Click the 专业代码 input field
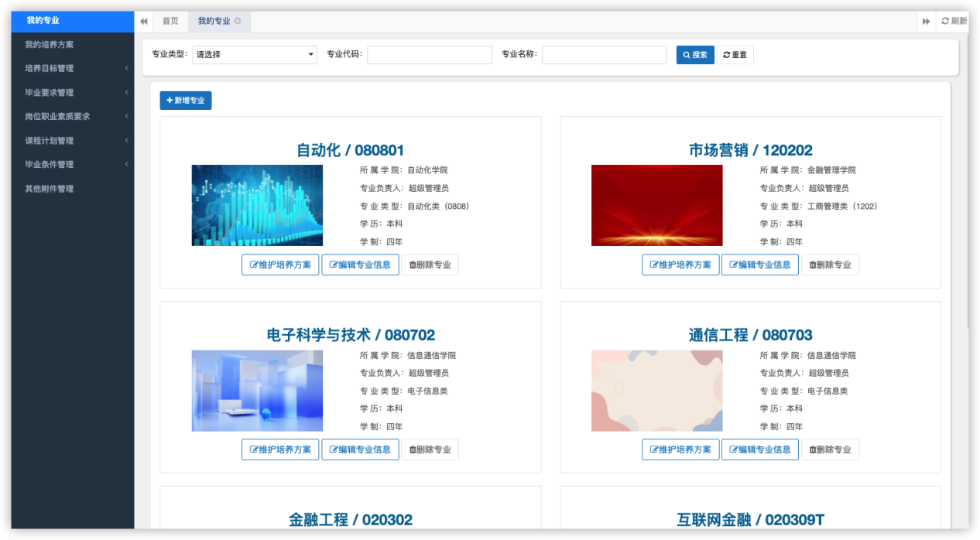980x540 pixels. (x=429, y=55)
